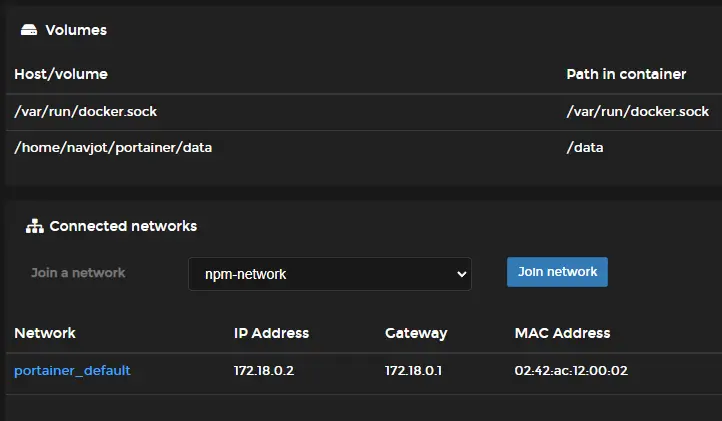Screen dimensions: 722x421
Task: Click the Gateway column header
Action: coord(415,333)
